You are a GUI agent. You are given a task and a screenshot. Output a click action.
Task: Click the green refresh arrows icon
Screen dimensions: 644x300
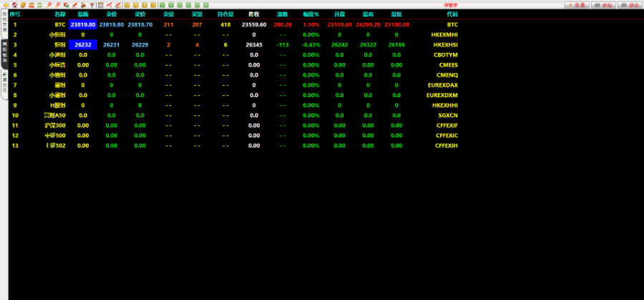(39, 5)
